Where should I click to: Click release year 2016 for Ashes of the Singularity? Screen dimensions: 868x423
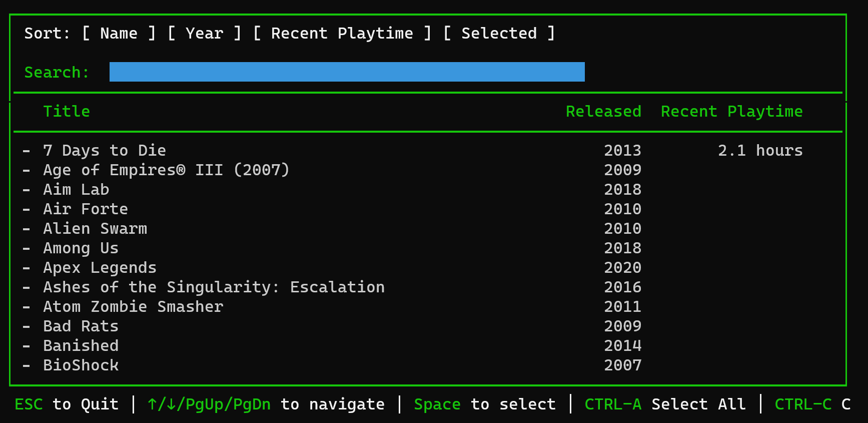[622, 287]
